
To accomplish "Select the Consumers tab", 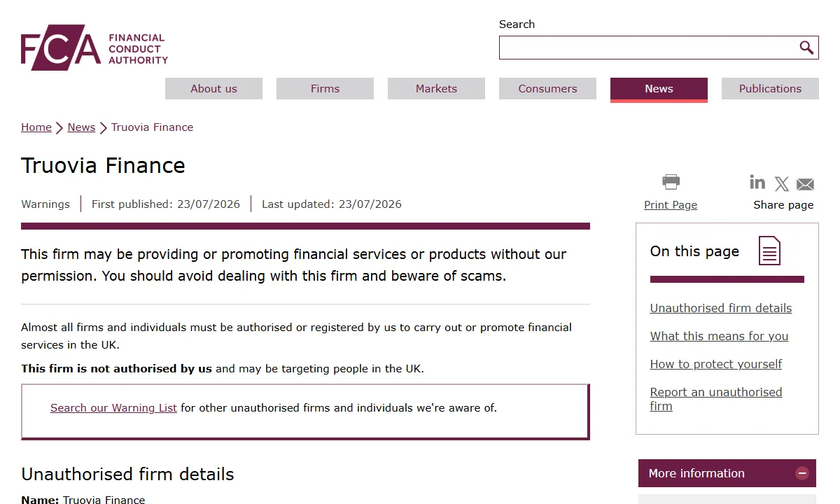I will tap(547, 88).
